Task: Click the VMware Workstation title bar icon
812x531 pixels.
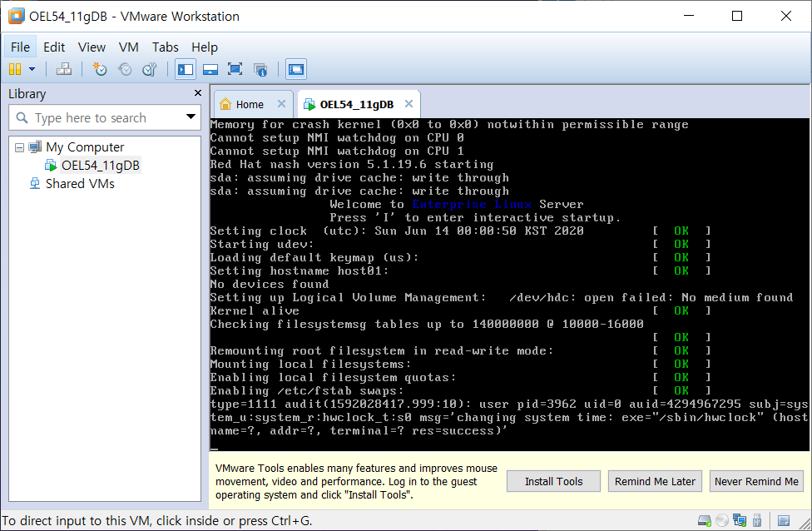Action: 16,16
